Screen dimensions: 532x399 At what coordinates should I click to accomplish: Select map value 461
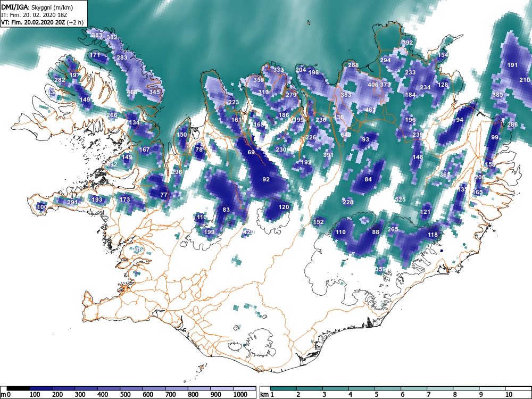(370, 110)
